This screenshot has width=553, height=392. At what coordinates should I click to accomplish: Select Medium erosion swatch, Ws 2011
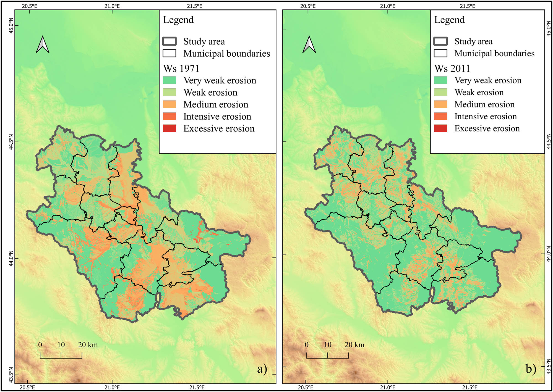click(440, 104)
